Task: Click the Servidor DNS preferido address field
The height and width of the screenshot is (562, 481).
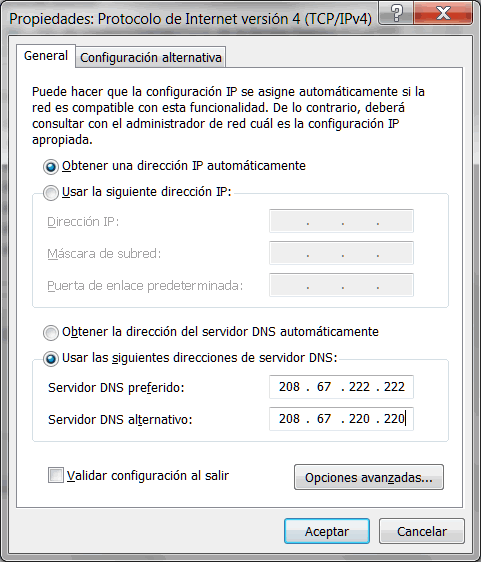Action: 341,387
